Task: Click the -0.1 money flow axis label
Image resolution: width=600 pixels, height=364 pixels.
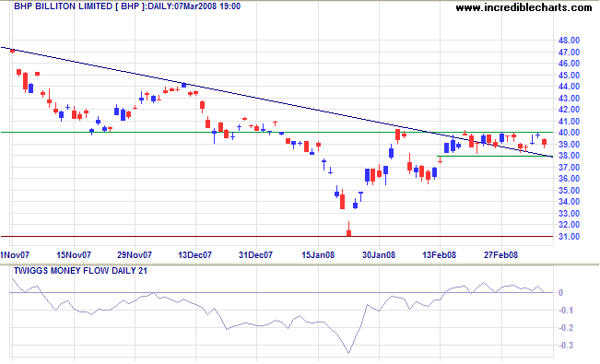Action: [565, 311]
